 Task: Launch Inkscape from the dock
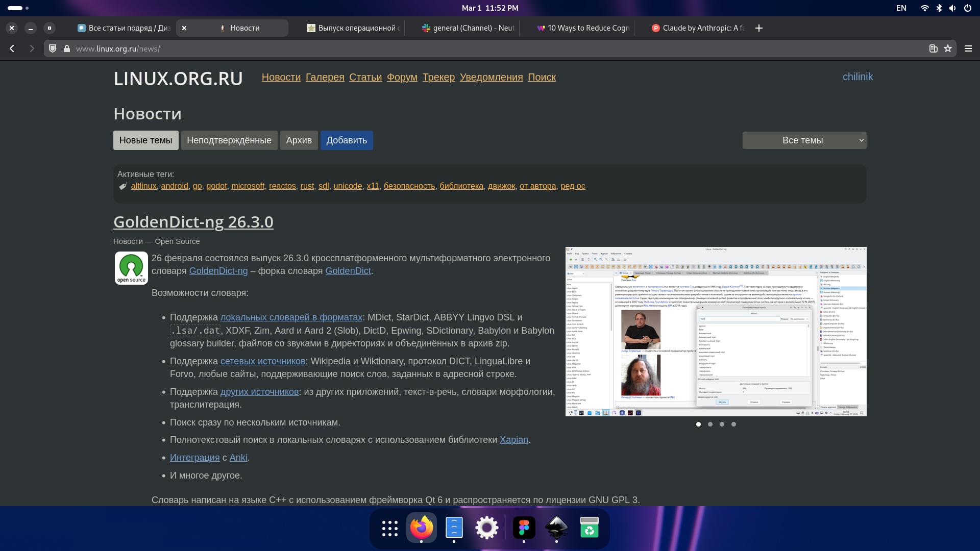click(x=556, y=528)
